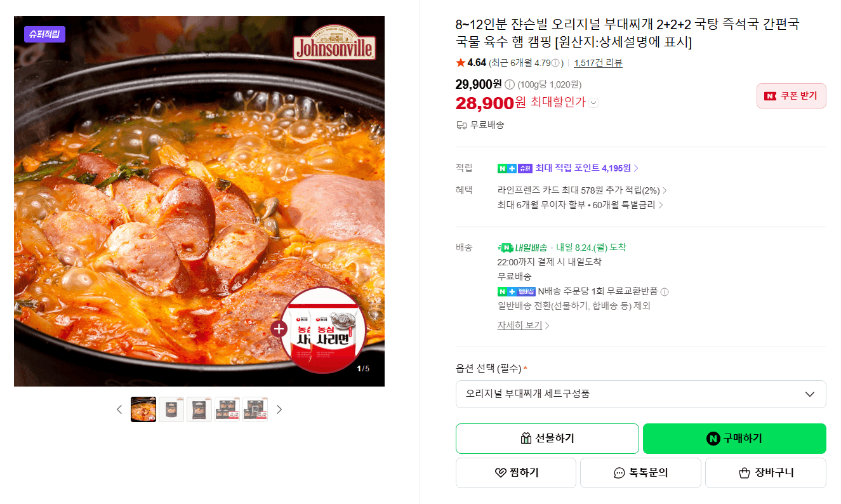Expand the 최대할인가 price details chevron
This screenshot has width=841, height=504.
click(593, 103)
